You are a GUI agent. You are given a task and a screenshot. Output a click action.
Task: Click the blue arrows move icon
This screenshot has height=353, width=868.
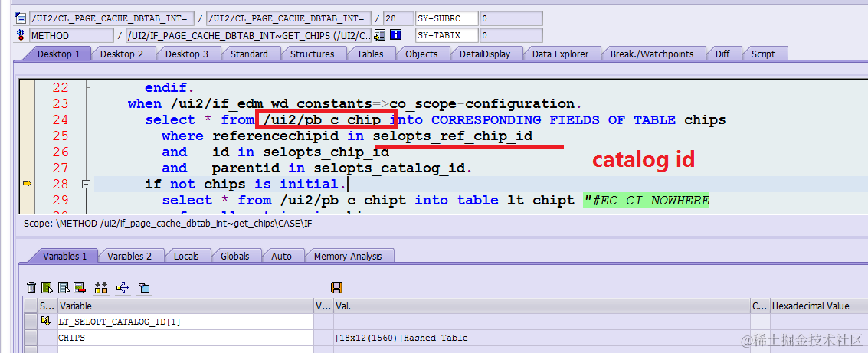(123, 287)
